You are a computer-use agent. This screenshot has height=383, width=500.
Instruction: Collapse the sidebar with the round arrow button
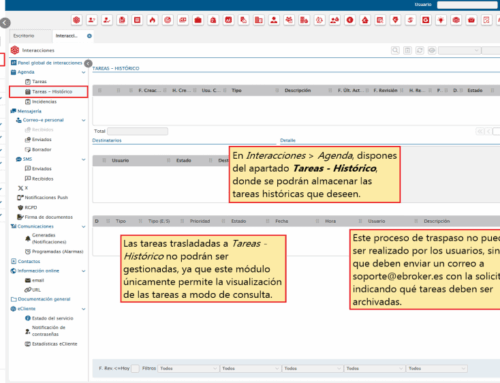88,63
